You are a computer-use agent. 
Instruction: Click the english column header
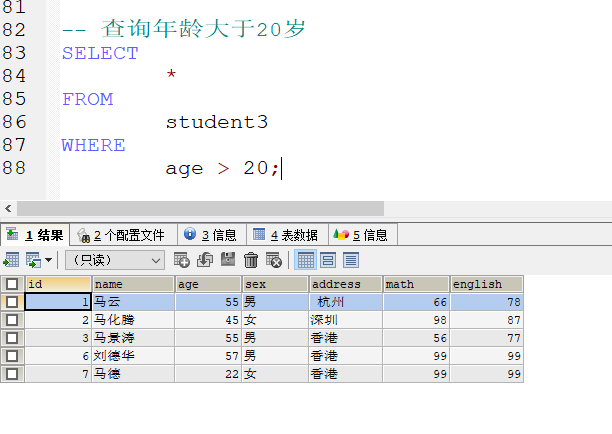click(x=487, y=284)
